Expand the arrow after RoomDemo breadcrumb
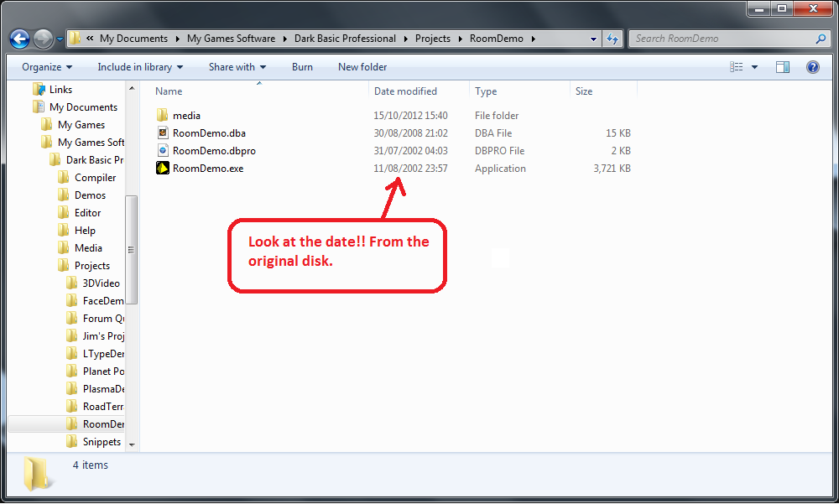The image size is (839, 504). [534, 39]
